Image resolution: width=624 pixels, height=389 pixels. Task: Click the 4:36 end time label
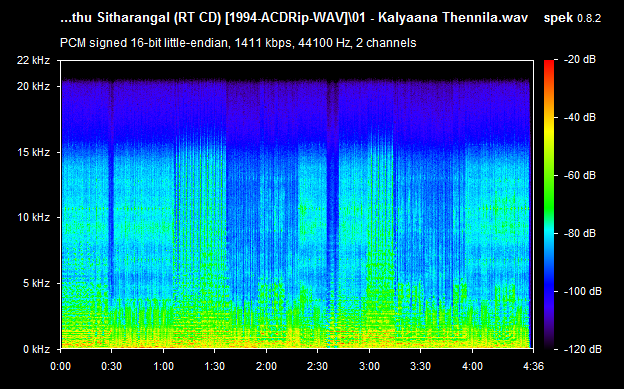[533, 366]
